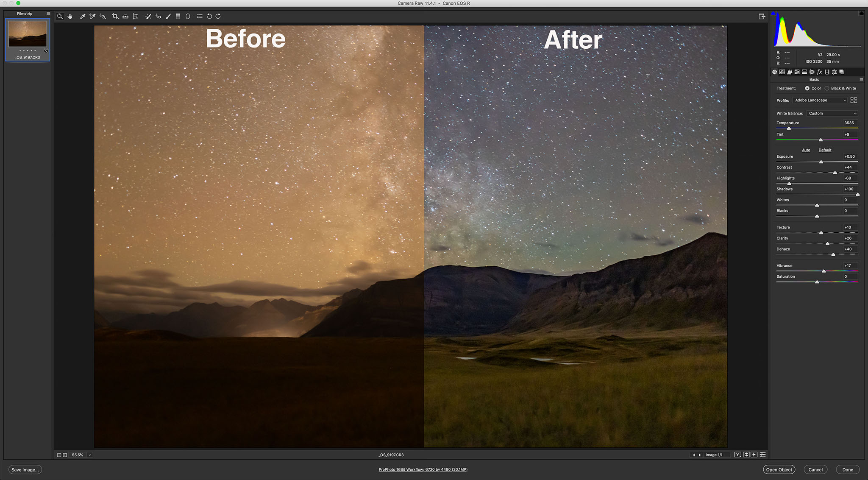Select the Red Eye Removal tool

click(x=158, y=16)
